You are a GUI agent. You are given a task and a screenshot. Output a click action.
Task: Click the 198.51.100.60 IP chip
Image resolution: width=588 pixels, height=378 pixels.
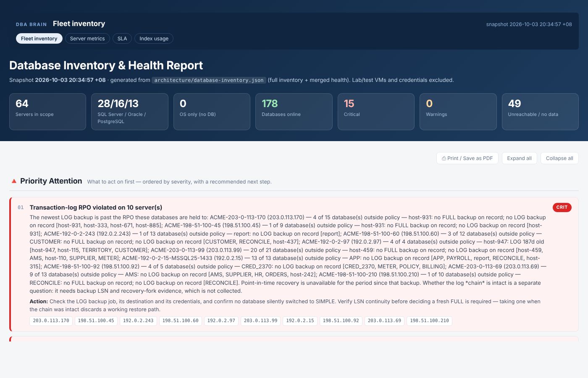click(181, 321)
